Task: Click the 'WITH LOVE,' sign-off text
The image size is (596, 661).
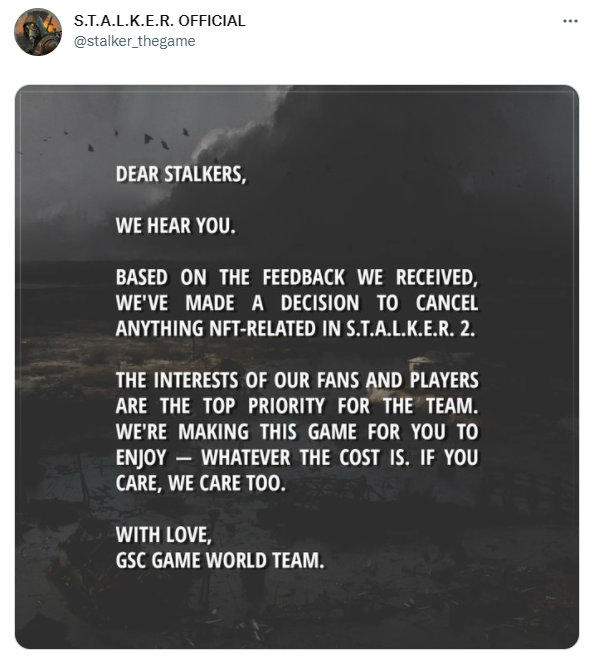Action: pos(164,535)
